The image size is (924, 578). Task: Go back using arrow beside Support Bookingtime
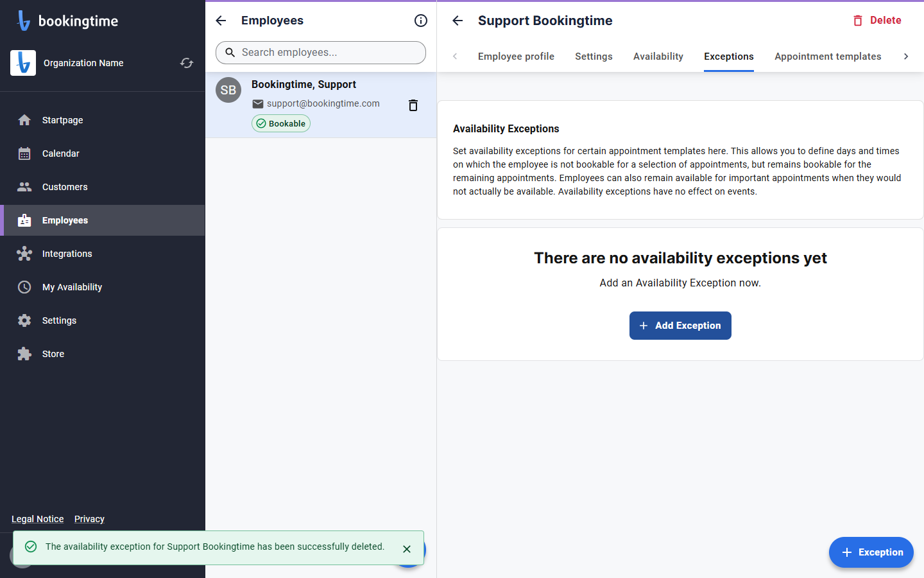pos(458,21)
